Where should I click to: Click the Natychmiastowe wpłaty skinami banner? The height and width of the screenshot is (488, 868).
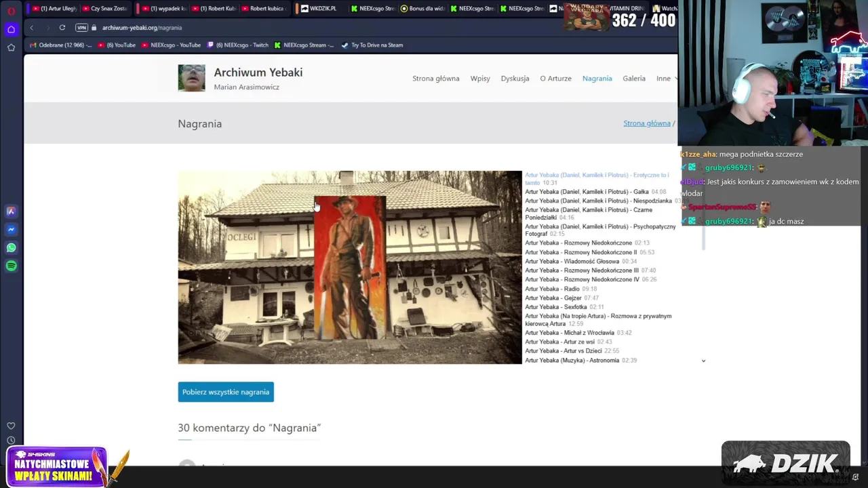(x=58, y=466)
